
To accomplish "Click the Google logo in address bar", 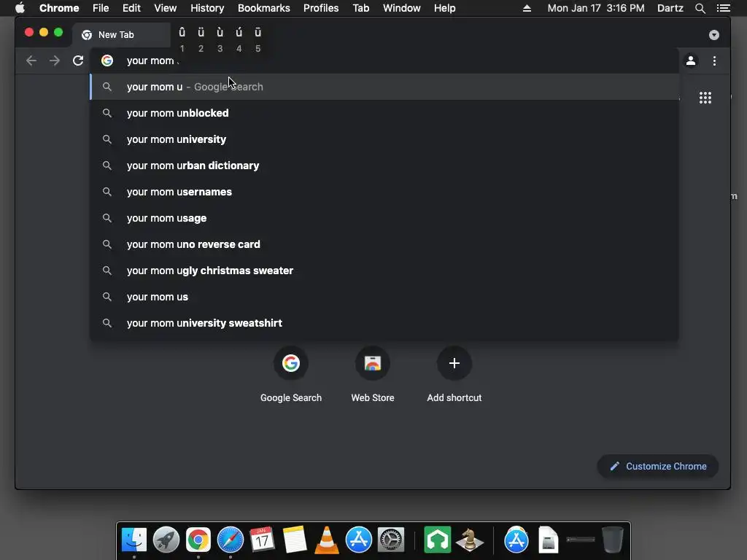I will point(107,61).
